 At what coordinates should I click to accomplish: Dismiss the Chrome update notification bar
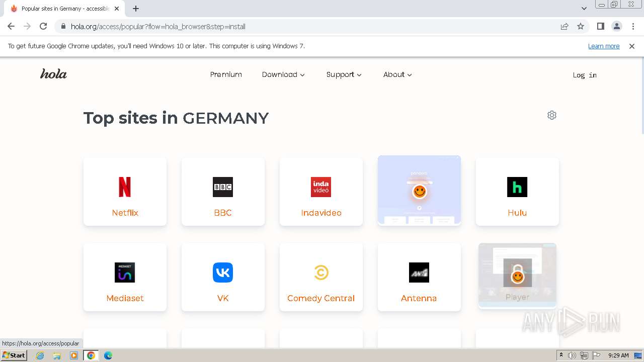click(632, 46)
